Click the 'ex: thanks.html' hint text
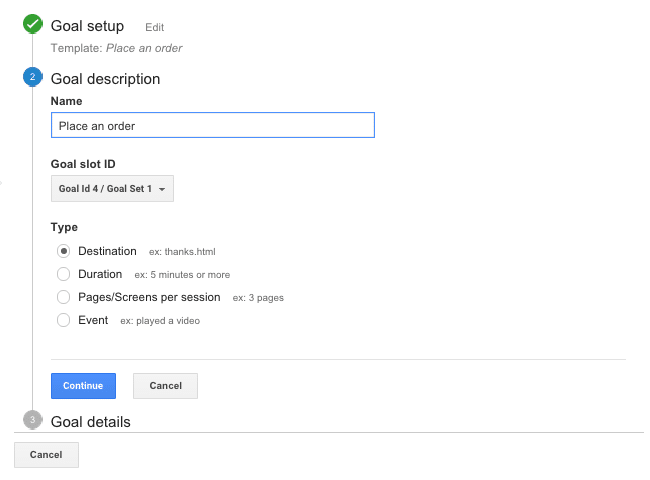650x480 pixels. 182,252
